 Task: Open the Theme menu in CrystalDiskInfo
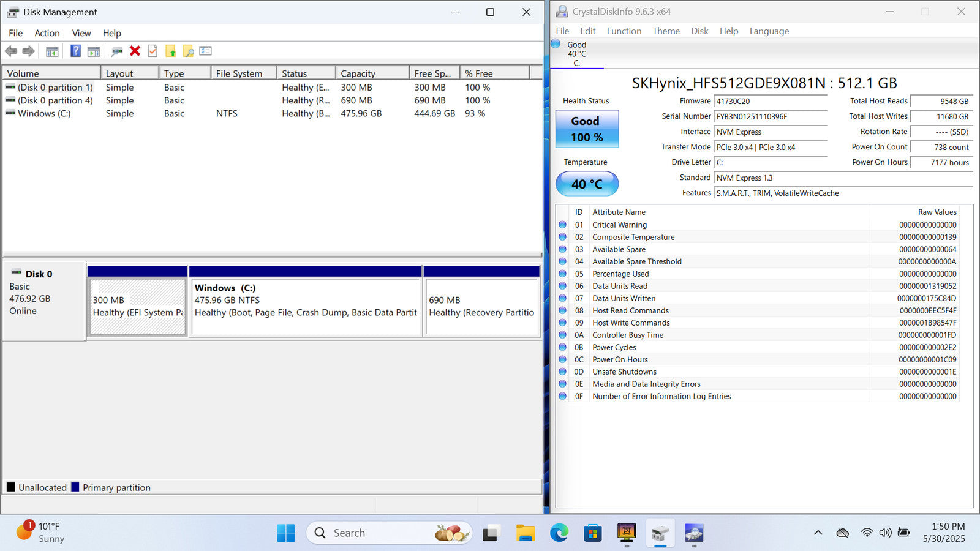pyautogui.click(x=666, y=31)
